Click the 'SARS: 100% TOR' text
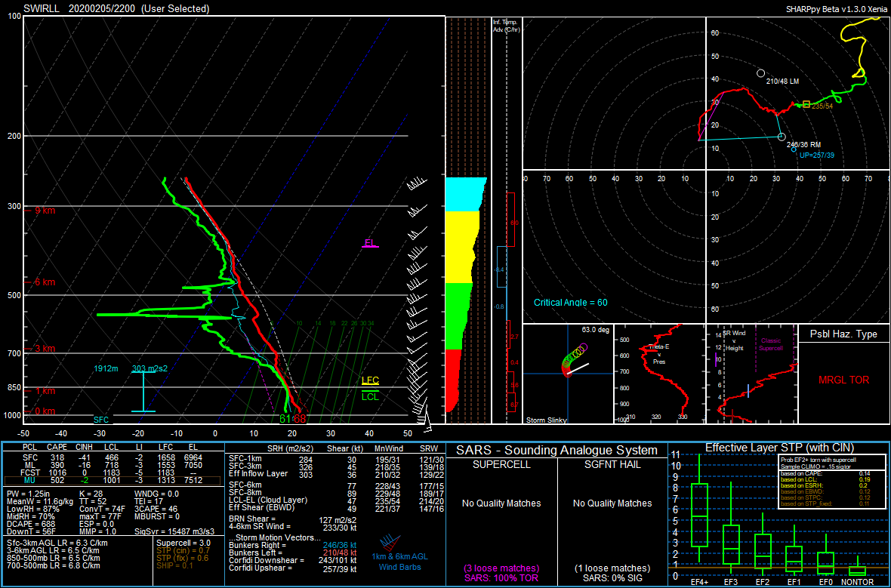Image resolution: width=891 pixels, height=588 pixels. pos(501,578)
